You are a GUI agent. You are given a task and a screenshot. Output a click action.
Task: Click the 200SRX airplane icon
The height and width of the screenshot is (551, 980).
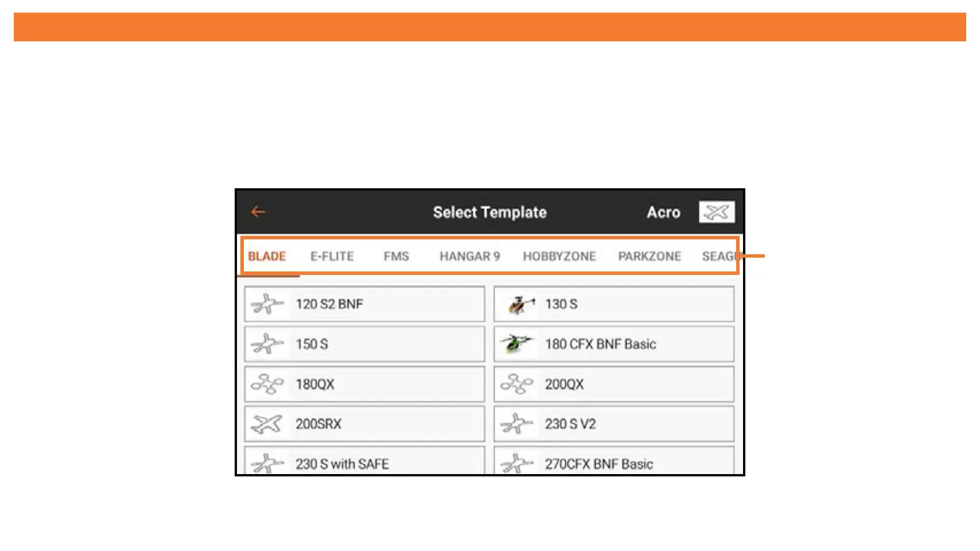pos(267,424)
